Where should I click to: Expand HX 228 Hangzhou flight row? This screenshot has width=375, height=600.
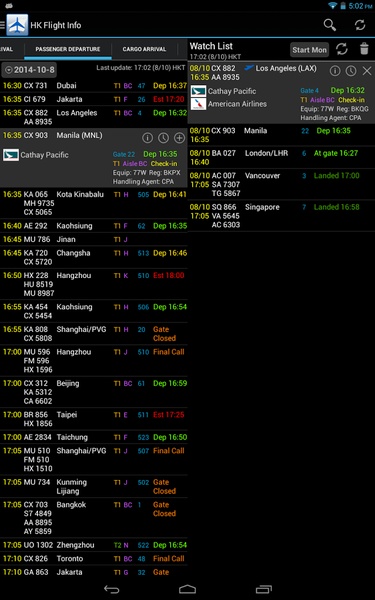point(94,284)
